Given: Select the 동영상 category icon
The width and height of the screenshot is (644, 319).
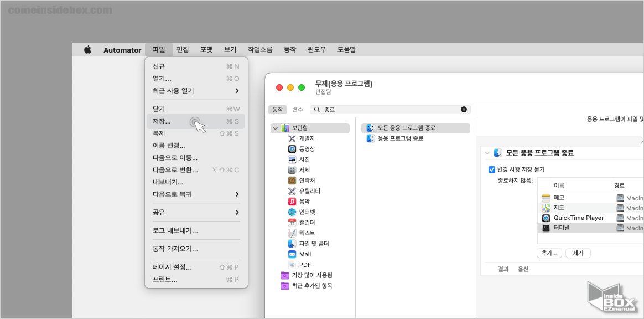Looking at the screenshot, I should pyautogui.click(x=292, y=149).
